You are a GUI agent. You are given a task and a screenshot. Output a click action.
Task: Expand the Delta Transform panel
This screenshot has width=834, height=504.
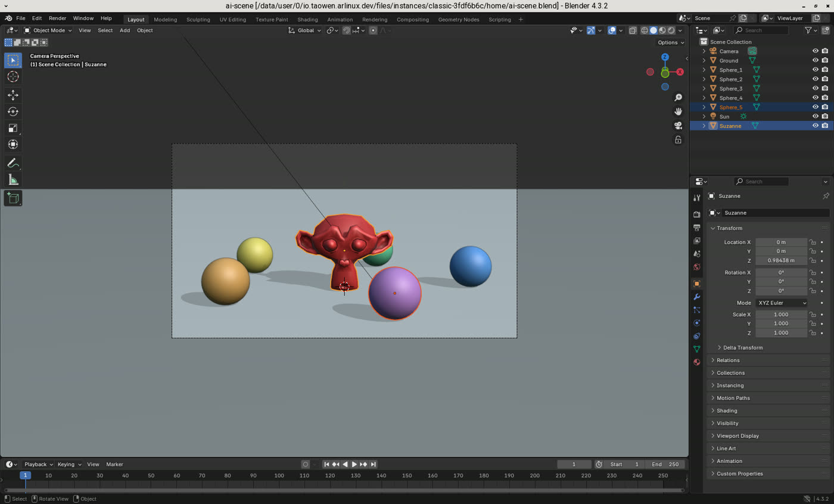[742, 347]
